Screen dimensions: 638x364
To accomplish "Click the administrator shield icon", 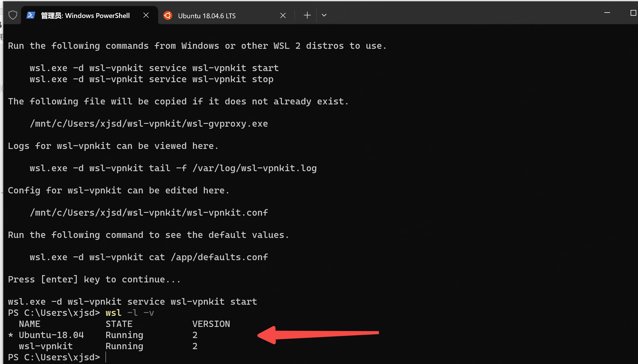I will click(13, 15).
